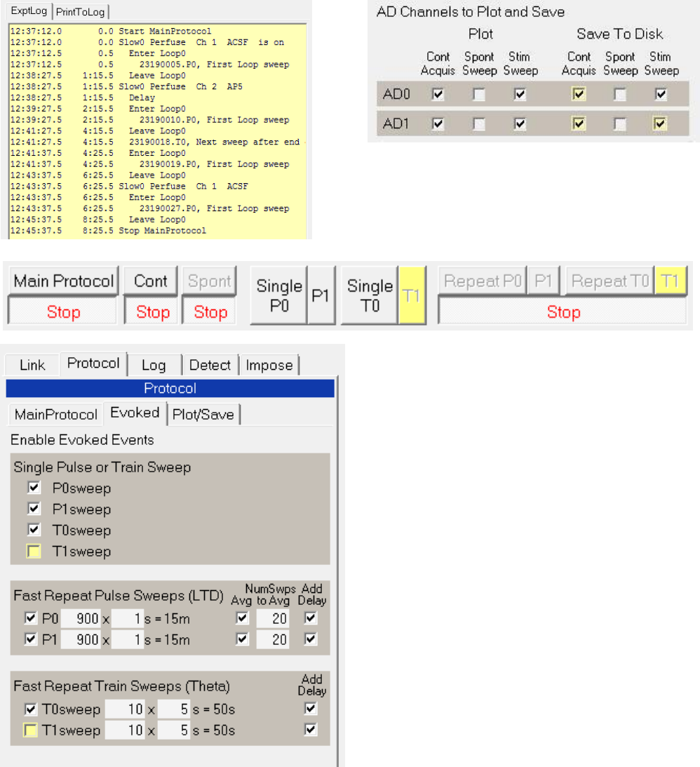Image resolution: width=700 pixels, height=767 pixels.
Task: Open the Plot/Save sub-tab
Action: [x=203, y=414]
